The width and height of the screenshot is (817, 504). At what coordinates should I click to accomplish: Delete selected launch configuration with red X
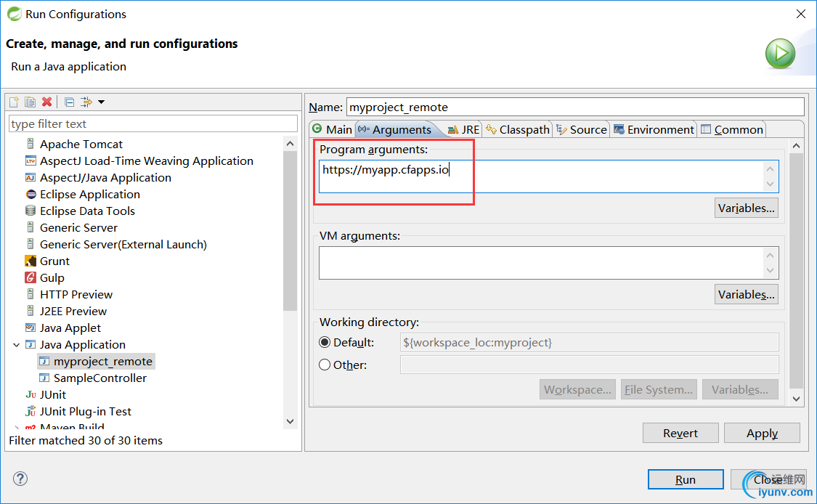[x=47, y=102]
